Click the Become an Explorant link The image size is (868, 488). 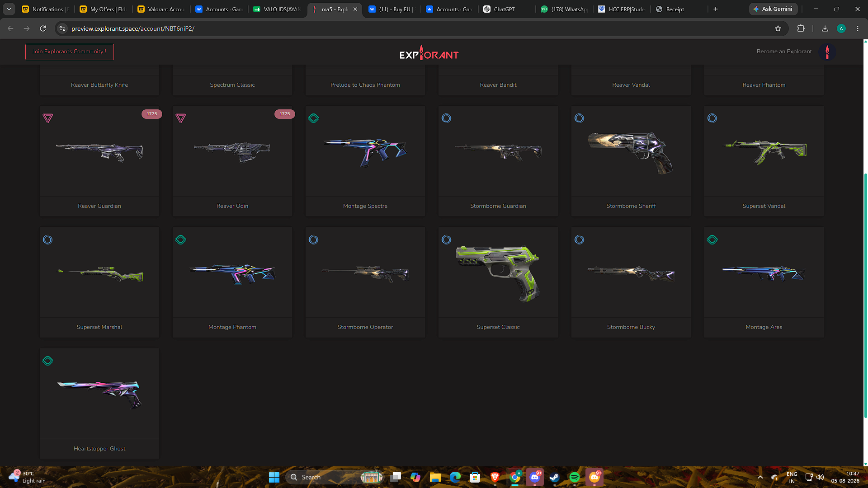pyautogui.click(x=784, y=52)
